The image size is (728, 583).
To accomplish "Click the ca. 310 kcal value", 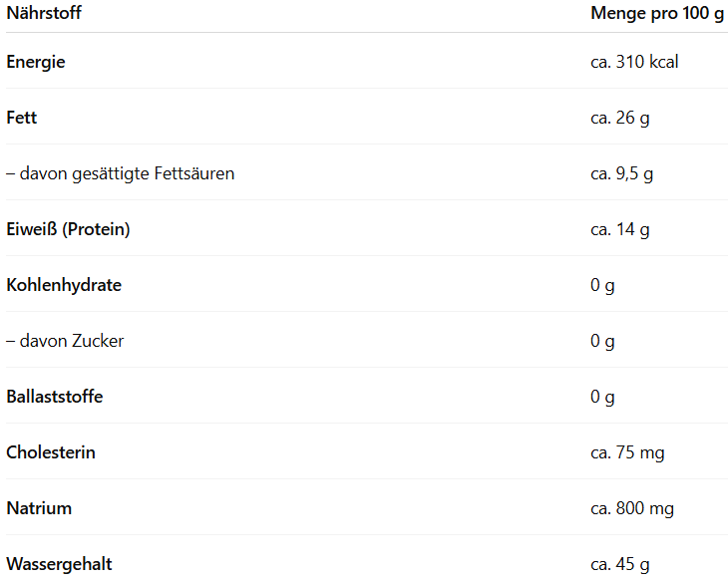I will [x=634, y=62].
